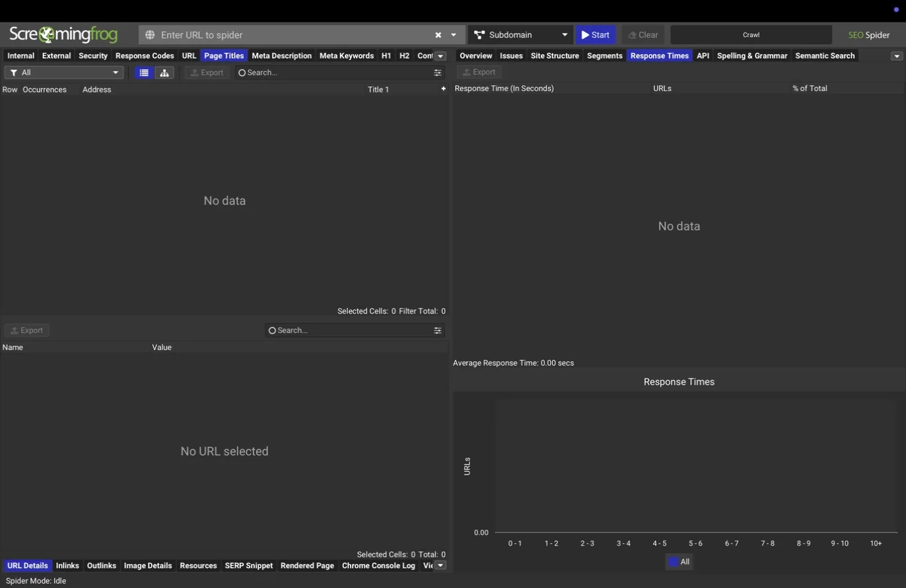This screenshot has height=588, width=906.
Task: Select the URL Details bottom tab
Action: tap(28, 566)
